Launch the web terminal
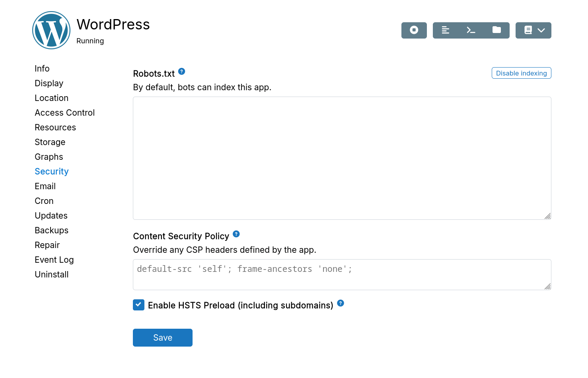Viewport: 588px width, 378px height. click(471, 30)
